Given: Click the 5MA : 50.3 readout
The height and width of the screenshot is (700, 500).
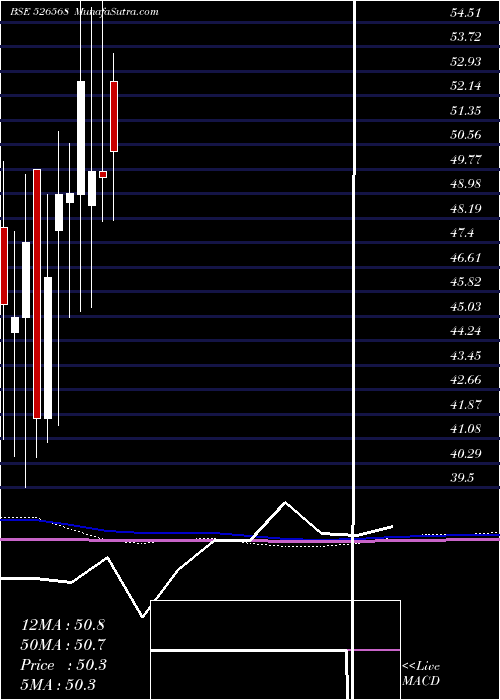Looking at the screenshot, I should click(x=58, y=684).
